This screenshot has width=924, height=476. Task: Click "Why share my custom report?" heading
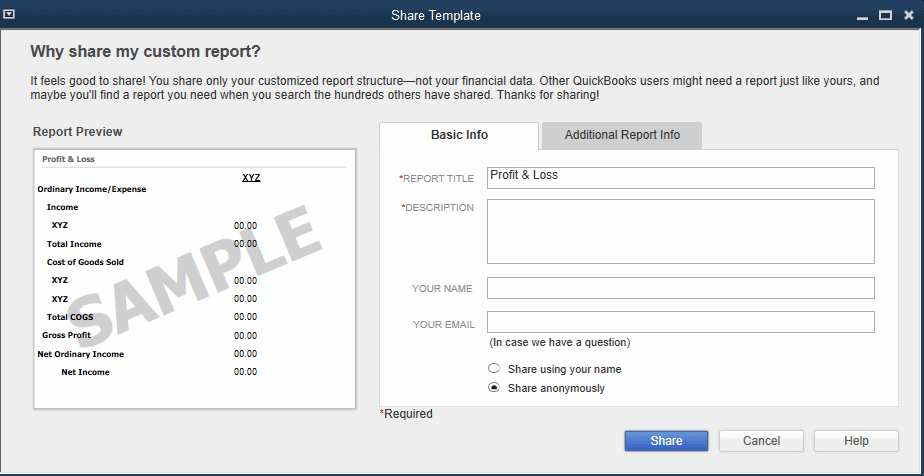(x=145, y=52)
